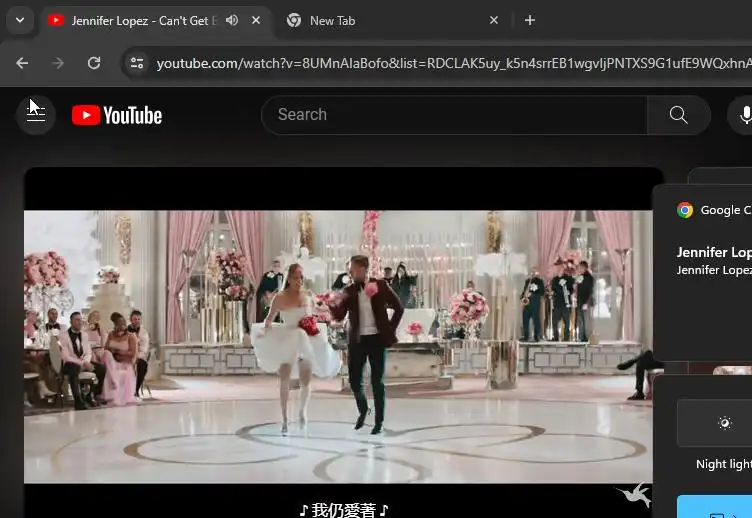View site information icon in address bar
Viewport: 752px width, 518px height.
click(x=137, y=63)
